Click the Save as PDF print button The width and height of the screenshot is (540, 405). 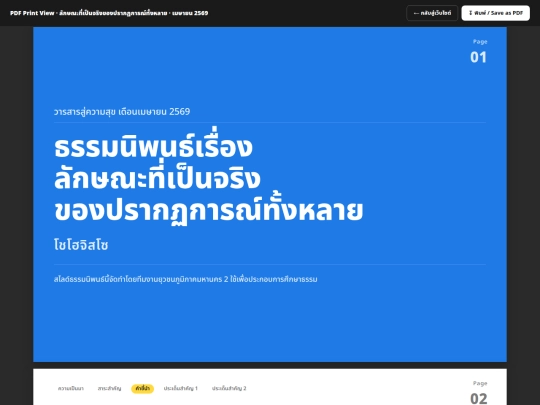tap(495, 13)
